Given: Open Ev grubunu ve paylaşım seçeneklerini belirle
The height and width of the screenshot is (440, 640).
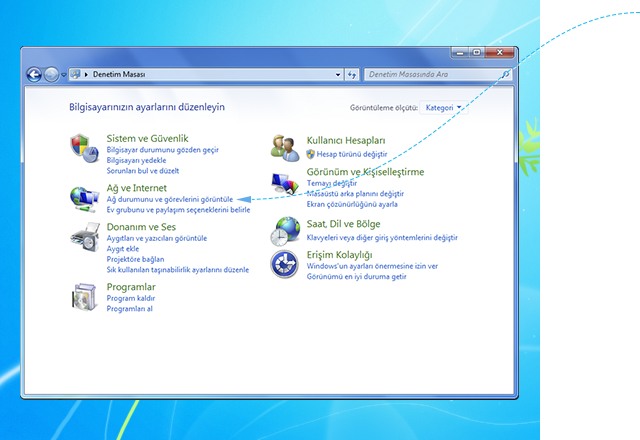Looking at the screenshot, I should (x=178, y=210).
